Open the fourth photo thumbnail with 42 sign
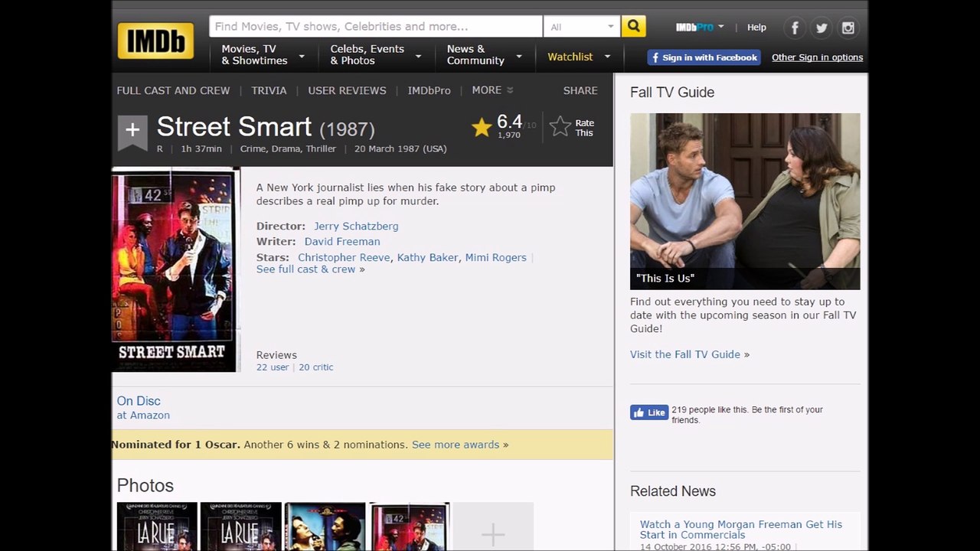Viewport: 980px width, 551px height. (409, 527)
